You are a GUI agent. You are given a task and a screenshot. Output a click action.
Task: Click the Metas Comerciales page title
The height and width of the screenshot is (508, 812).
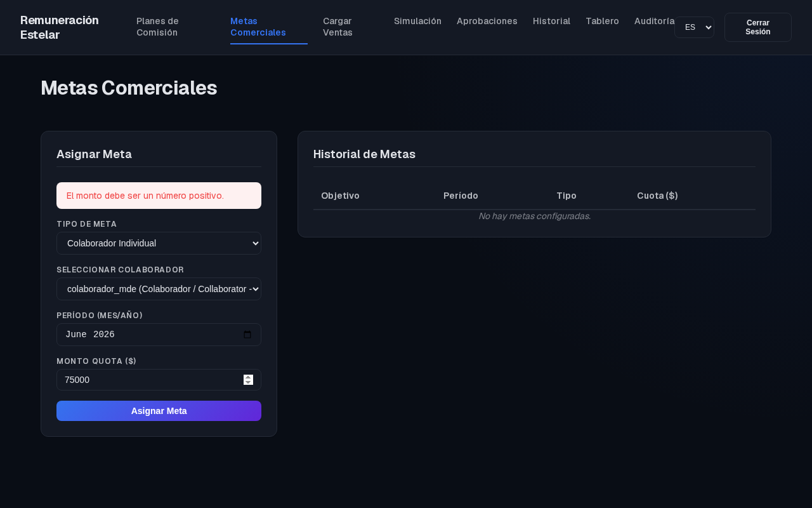pos(129,88)
